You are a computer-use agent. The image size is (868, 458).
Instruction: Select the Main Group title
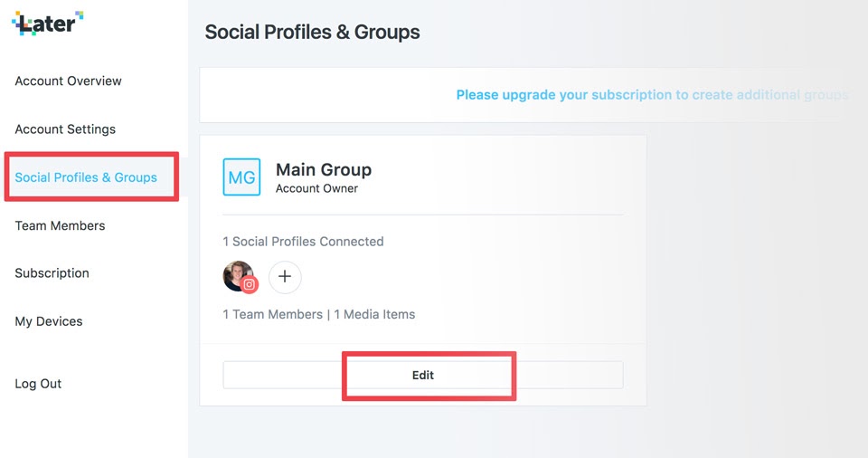(x=324, y=169)
